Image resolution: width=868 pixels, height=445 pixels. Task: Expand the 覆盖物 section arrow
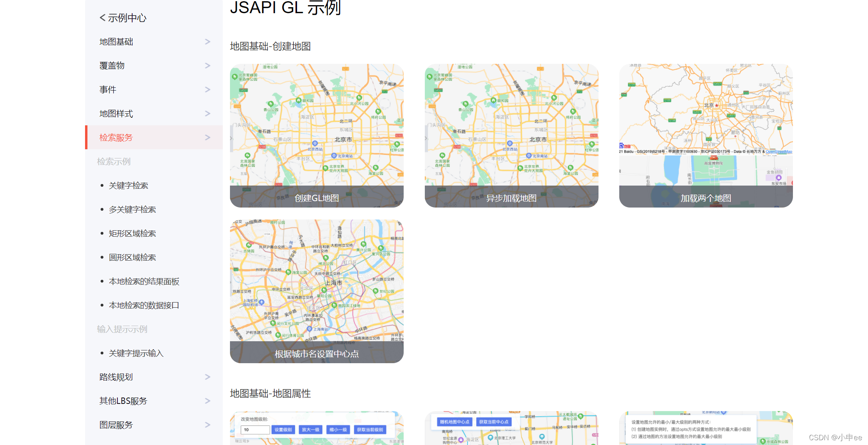[207, 65]
